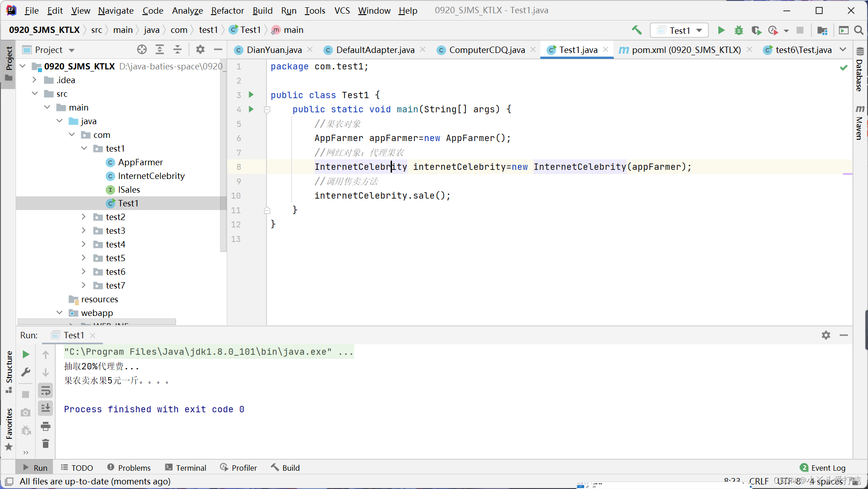Toggle tool window bars icon in status bar
Screen dimensions: 868x489
click(x=9, y=481)
